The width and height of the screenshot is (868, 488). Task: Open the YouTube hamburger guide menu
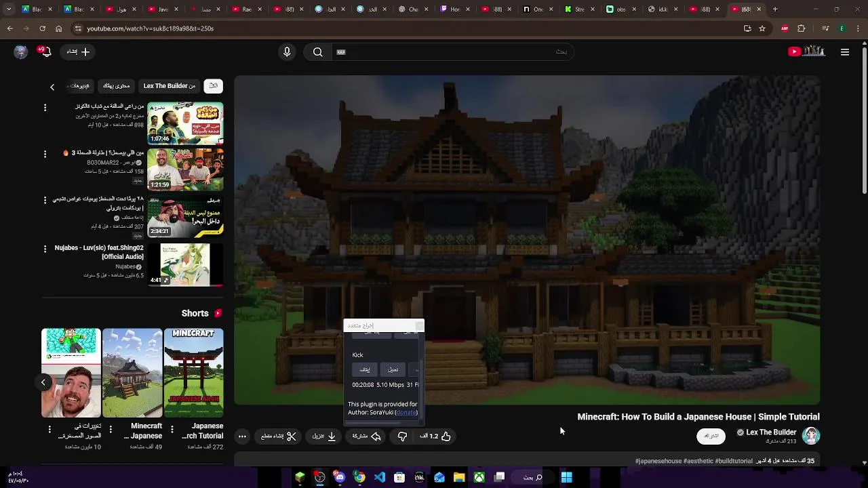coord(845,52)
